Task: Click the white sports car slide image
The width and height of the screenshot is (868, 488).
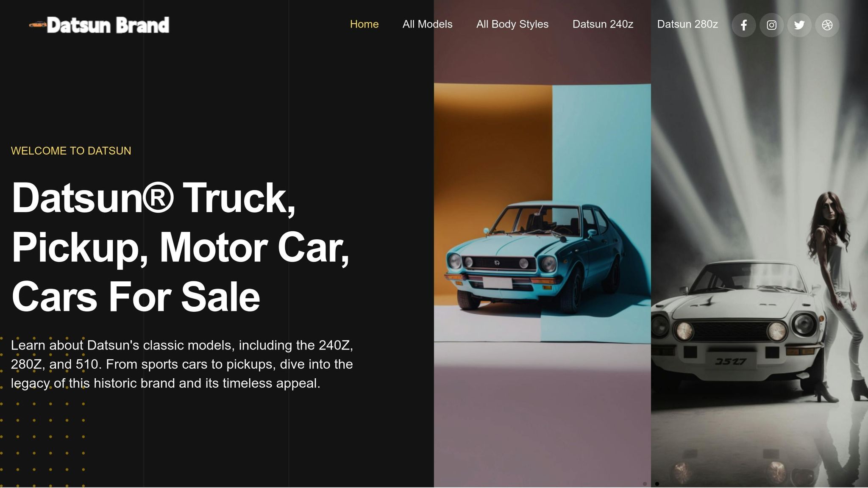Action: (x=759, y=244)
